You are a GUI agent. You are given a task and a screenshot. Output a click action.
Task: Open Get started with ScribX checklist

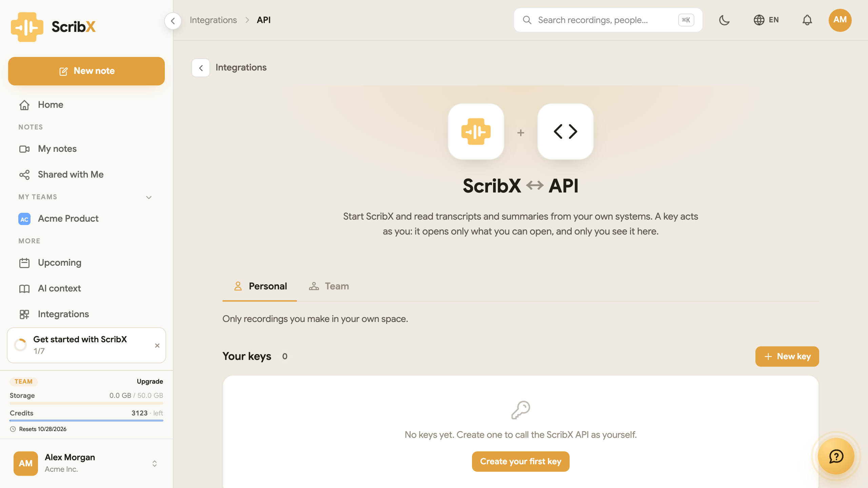pos(86,345)
